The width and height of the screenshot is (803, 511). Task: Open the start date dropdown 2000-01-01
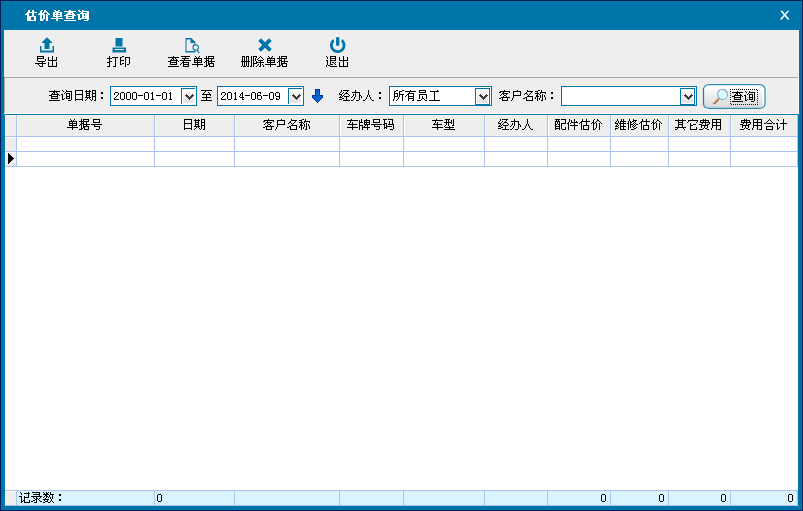(189, 96)
